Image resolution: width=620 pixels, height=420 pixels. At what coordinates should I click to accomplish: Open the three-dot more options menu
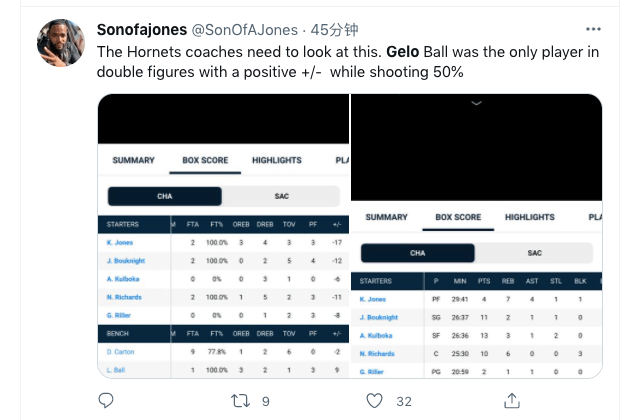(x=593, y=29)
